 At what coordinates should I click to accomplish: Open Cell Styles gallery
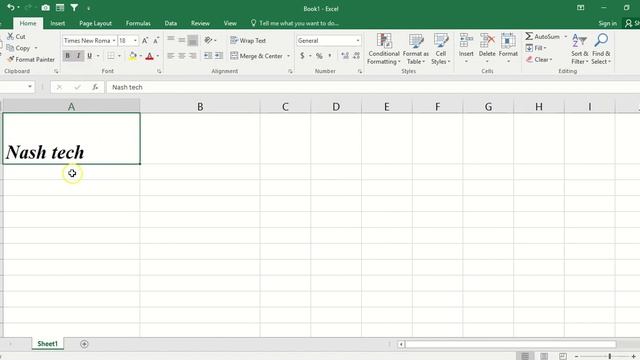tap(440, 49)
